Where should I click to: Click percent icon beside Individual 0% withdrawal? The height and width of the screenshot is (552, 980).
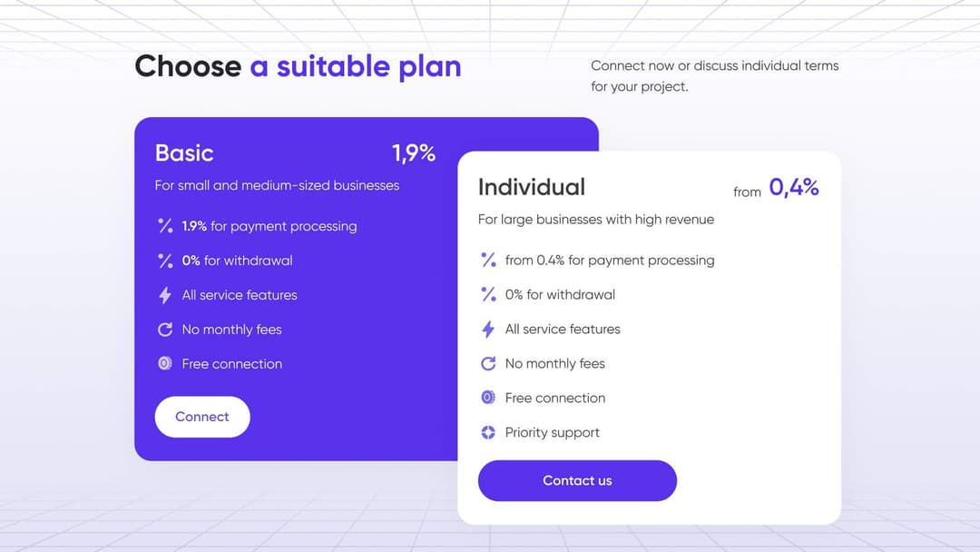click(x=488, y=294)
